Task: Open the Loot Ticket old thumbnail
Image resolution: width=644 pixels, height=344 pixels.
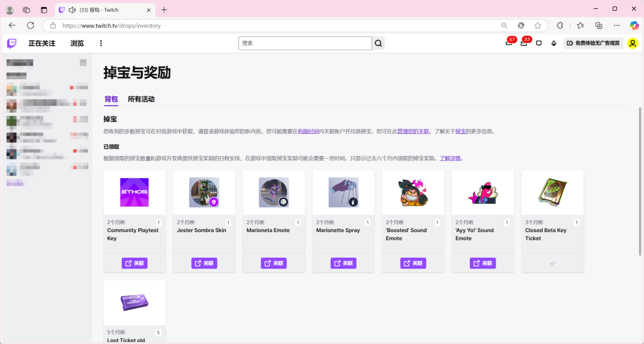Action: [135, 302]
